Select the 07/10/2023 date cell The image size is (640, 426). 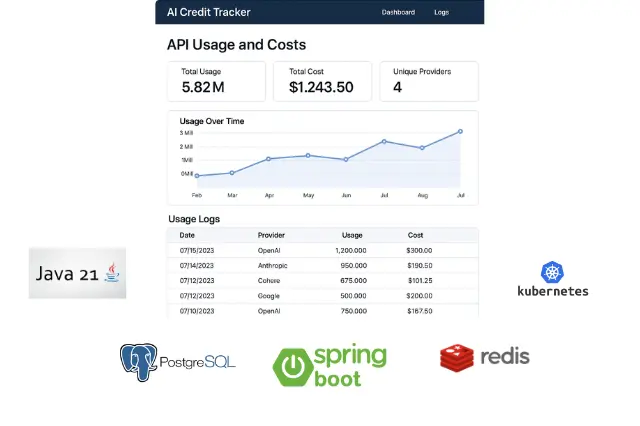pyautogui.click(x=197, y=311)
